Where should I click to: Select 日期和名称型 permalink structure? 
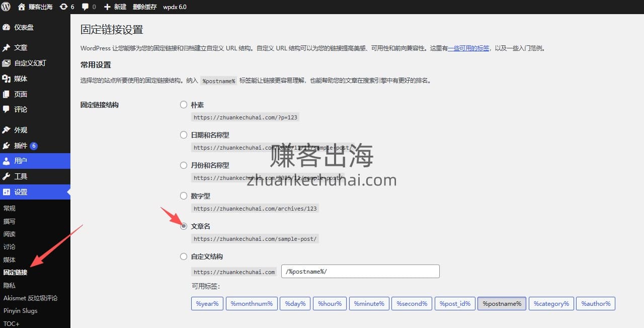(x=184, y=135)
